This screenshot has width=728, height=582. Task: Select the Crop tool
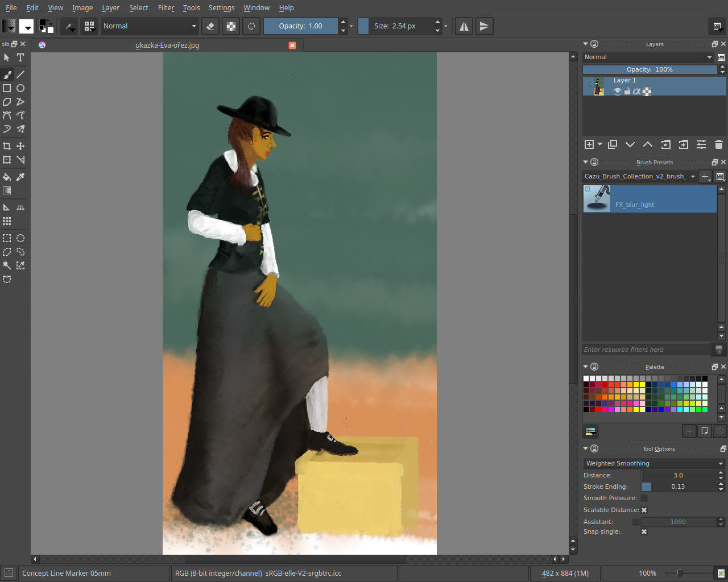point(7,146)
